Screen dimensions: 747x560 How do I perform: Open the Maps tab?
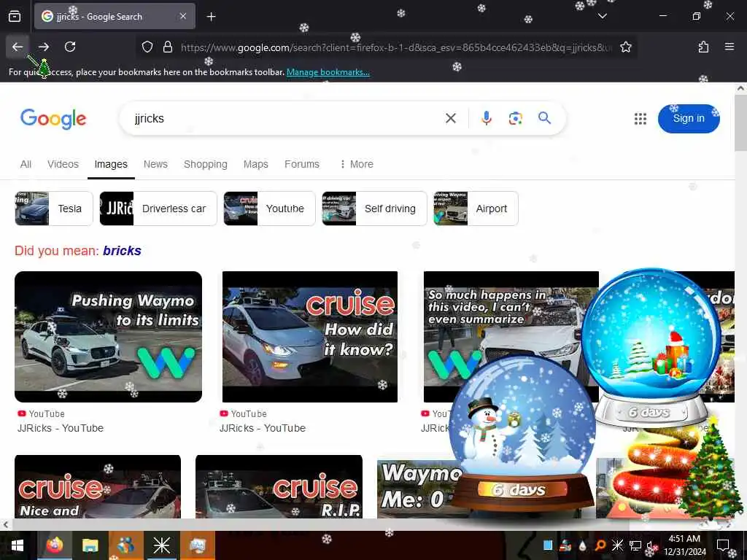pyautogui.click(x=256, y=164)
